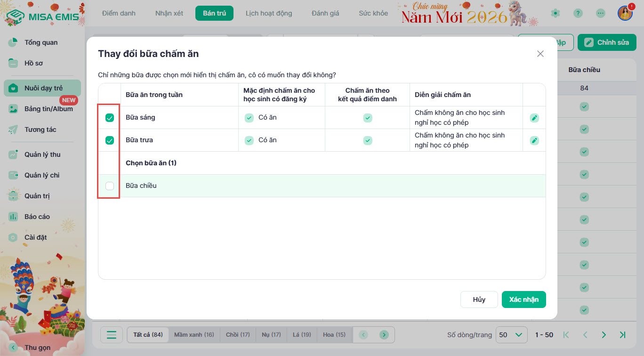Open the theme flower settings icon

tap(556, 13)
